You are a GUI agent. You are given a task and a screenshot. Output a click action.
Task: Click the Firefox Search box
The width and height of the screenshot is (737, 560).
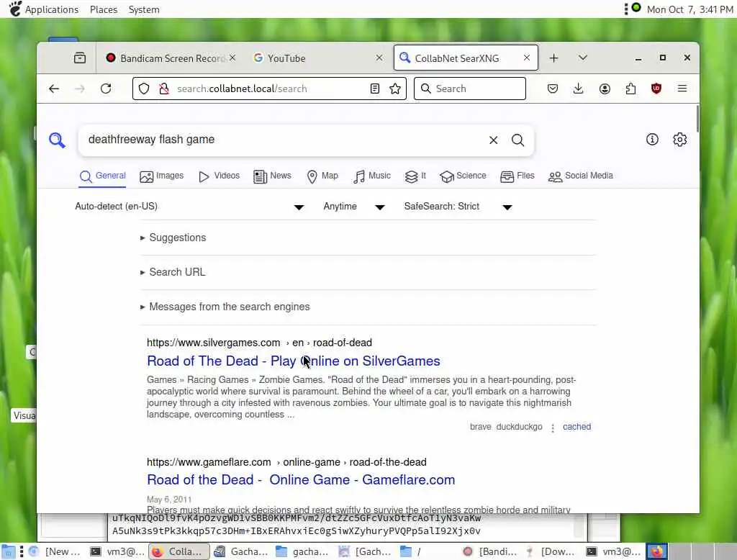[469, 89]
